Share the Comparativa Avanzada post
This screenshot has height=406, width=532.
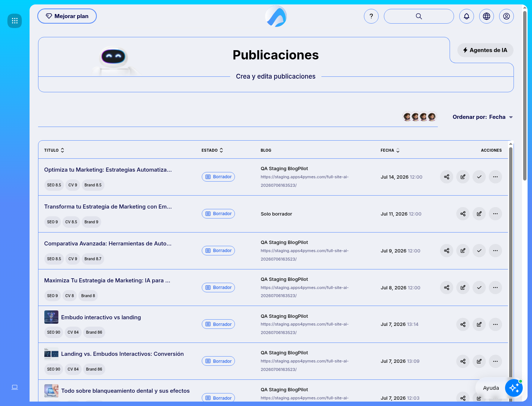[447, 251]
